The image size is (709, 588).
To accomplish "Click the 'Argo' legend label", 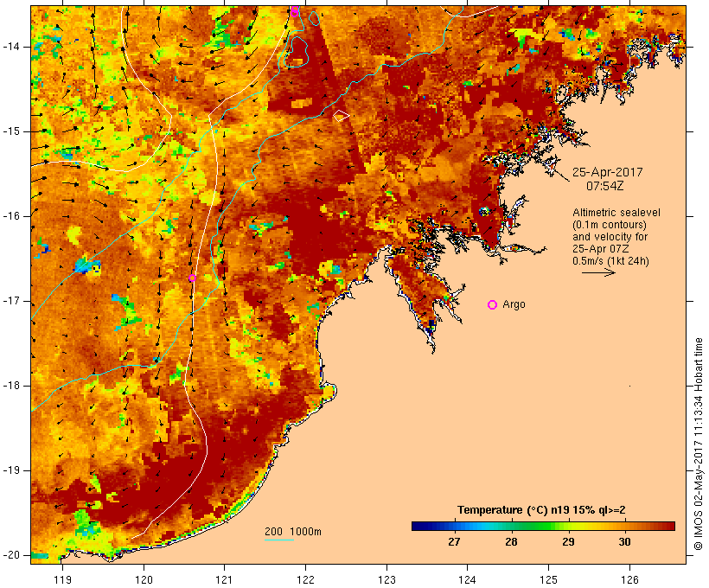I will [x=514, y=304].
